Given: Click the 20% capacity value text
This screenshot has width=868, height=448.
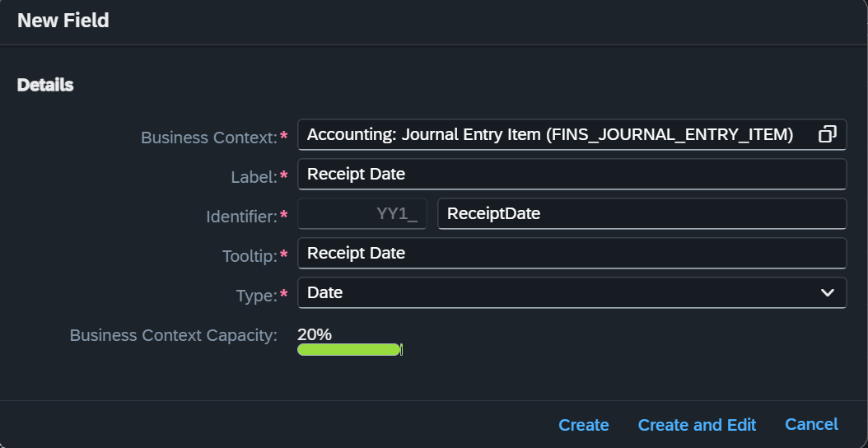Looking at the screenshot, I should (315, 334).
